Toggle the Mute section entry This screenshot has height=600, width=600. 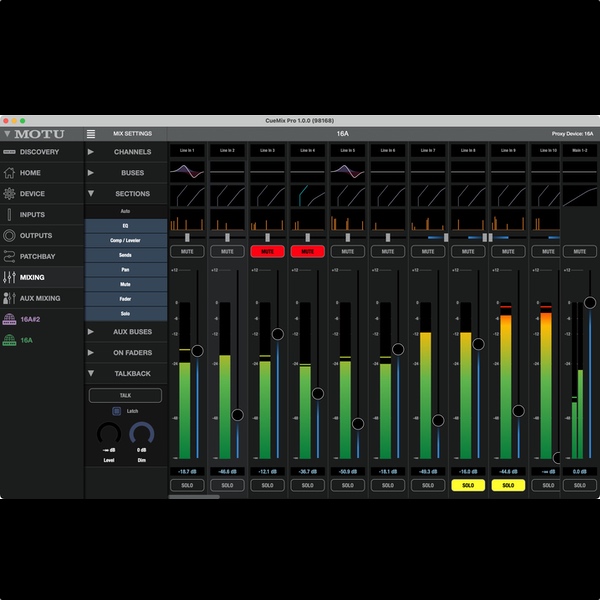[x=126, y=284]
